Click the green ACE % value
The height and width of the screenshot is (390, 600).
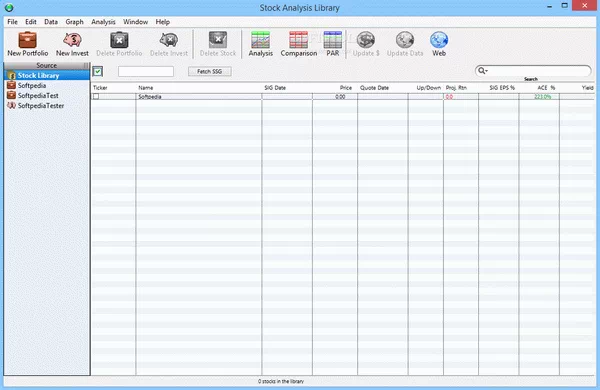(x=543, y=97)
